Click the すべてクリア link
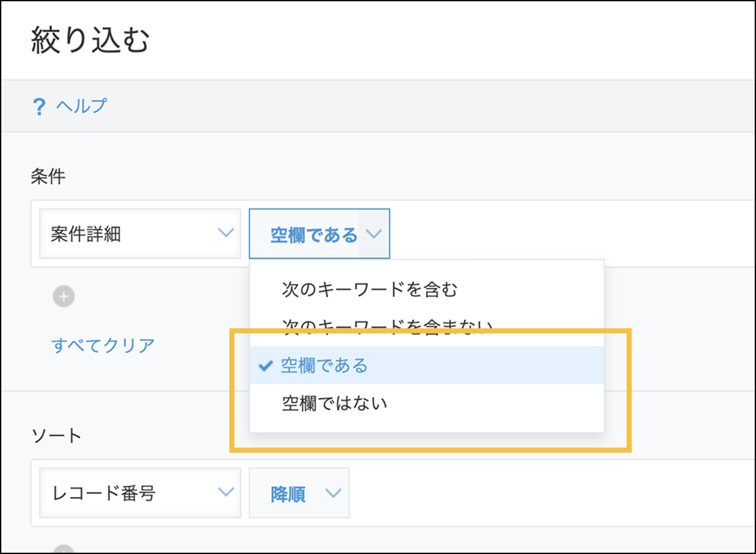Viewport: 756px width, 554px height. tap(103, 345)
